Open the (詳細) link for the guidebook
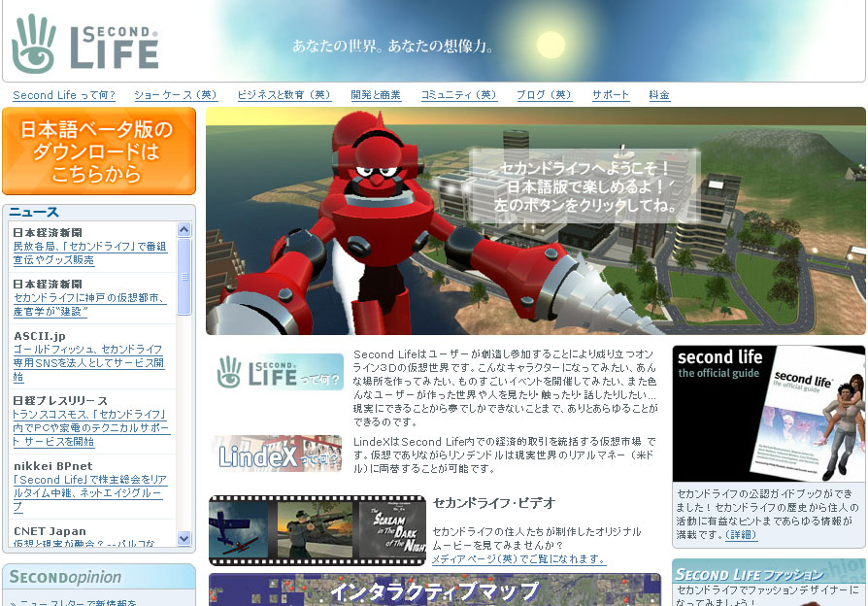 pyautogui.click(x=741, y=534)
